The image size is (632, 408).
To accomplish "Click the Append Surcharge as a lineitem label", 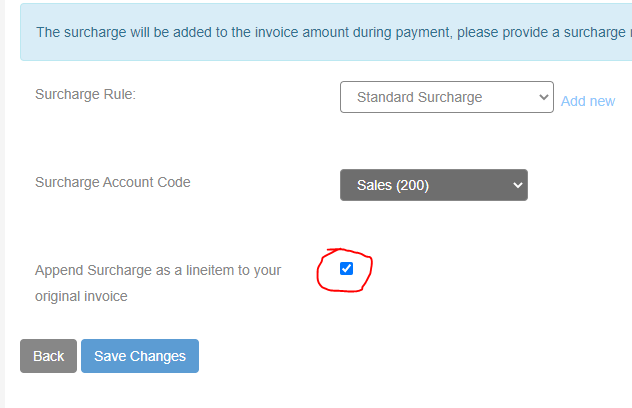I will [x=158, y=283].
